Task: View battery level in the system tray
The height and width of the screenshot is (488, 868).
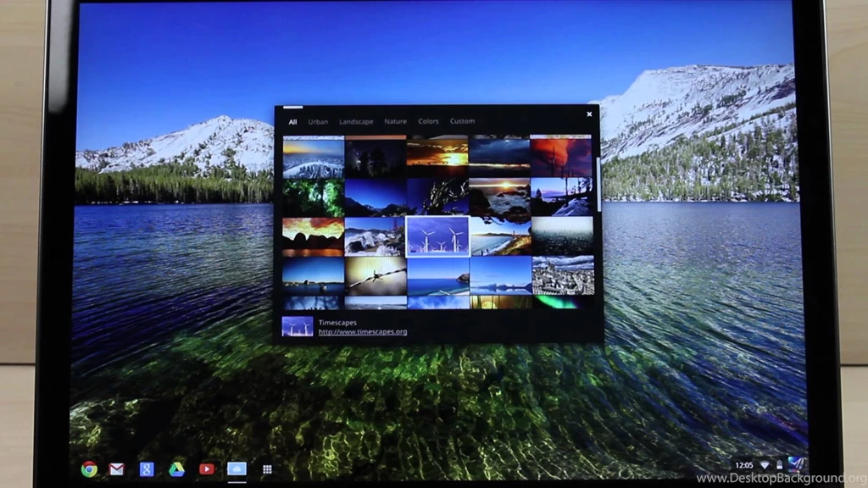Action: click(780, 464)
